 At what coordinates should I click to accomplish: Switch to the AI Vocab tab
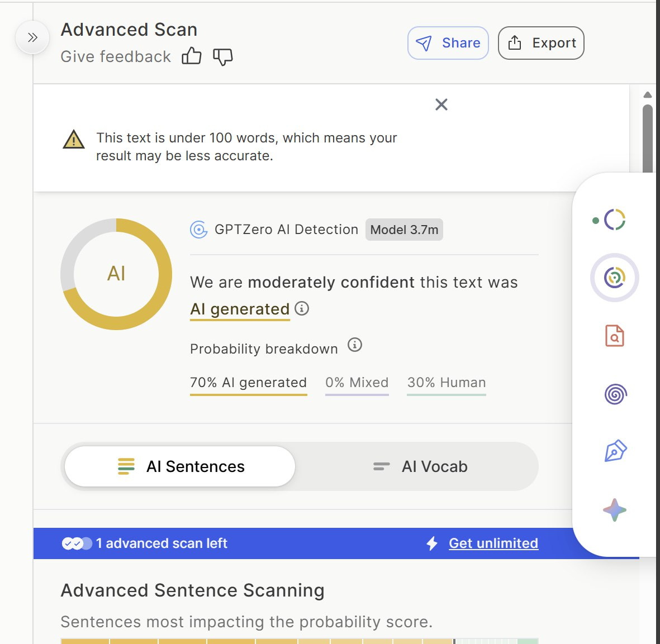(x=419, y=466)
